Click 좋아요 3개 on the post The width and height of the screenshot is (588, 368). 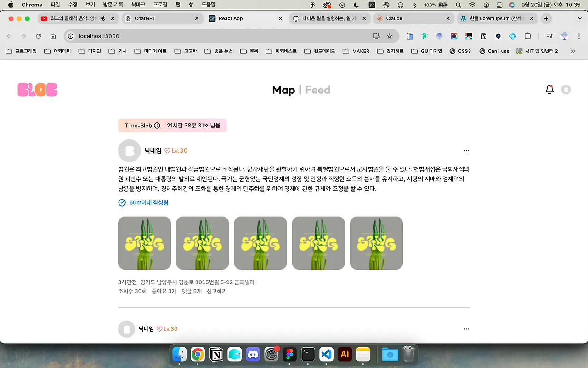pos(164,291)
